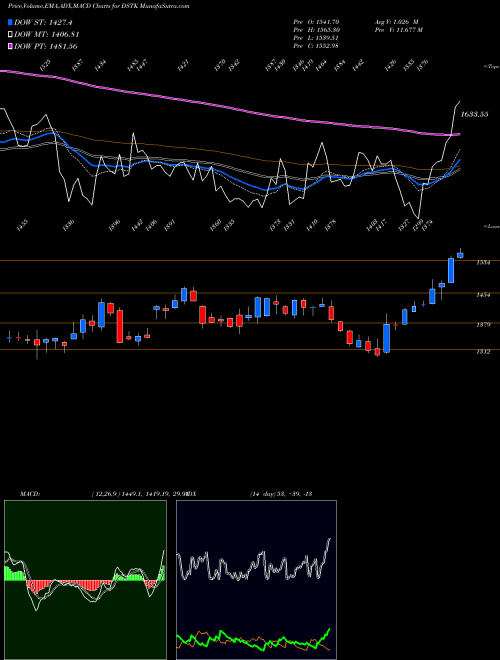Click the MACD (12,26,9) parameter values text
Viewport: 500px width, 660px height.
[x=139, y=494]
